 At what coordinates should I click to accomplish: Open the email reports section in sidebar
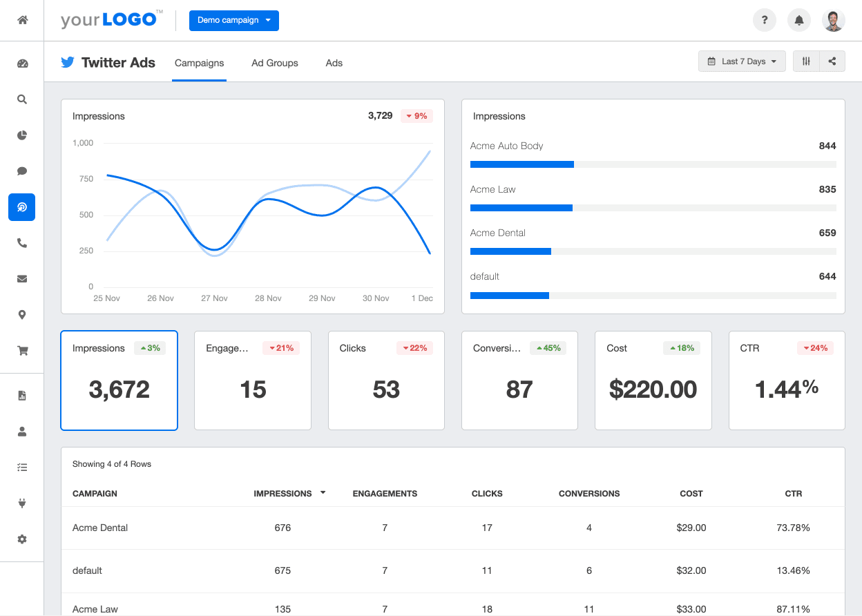coord(21,278)
